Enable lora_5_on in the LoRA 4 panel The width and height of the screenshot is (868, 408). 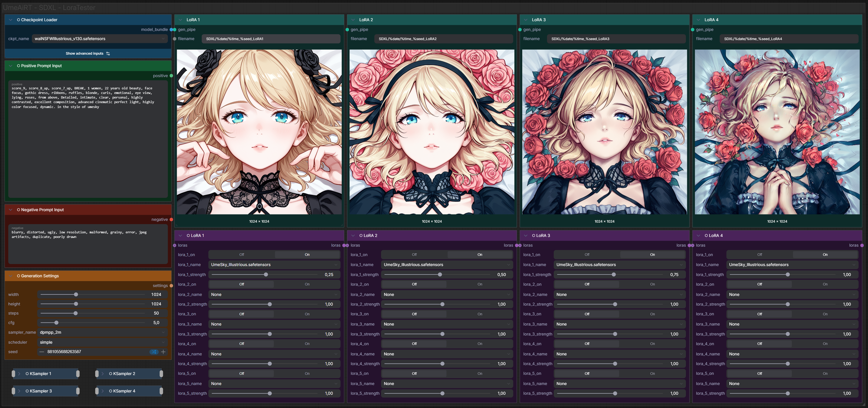(825, 374)
